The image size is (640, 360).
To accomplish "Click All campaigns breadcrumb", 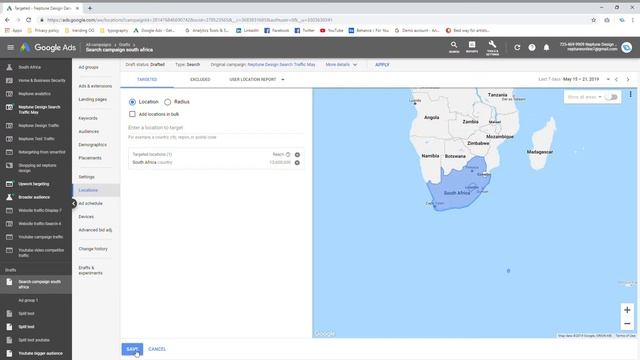I will pos(98,44).
